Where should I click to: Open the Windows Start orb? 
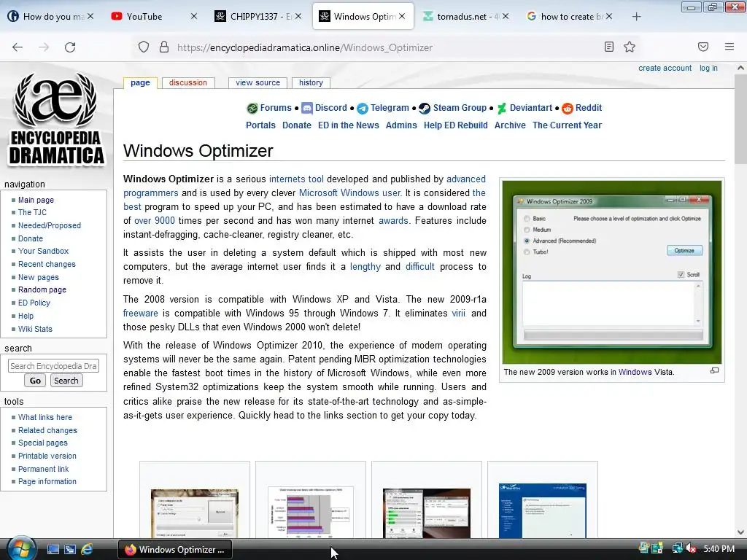[x=20, y=548]
